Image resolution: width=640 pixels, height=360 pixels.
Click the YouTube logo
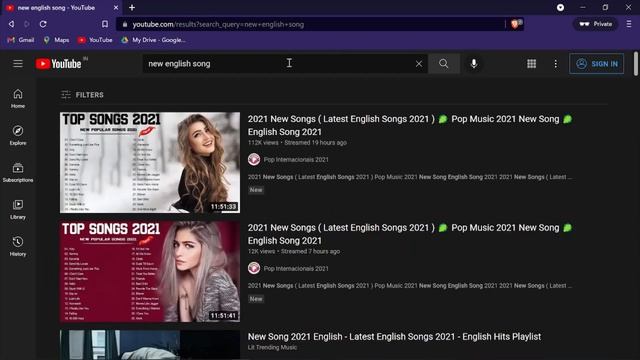58,64
